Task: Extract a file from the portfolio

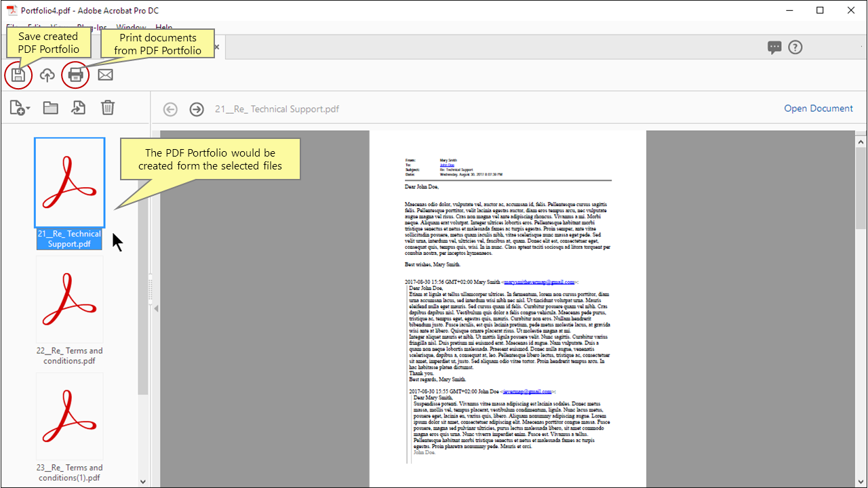Action: pyautogui.click(x=79, y=107)
